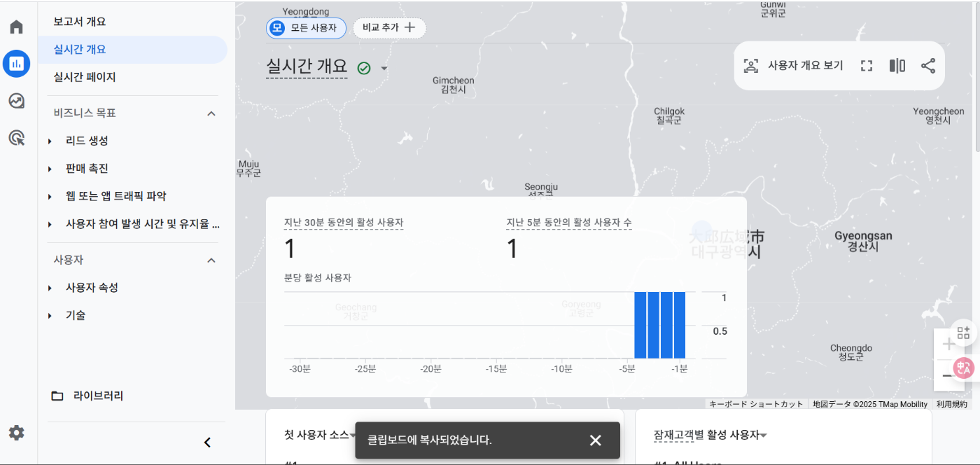980x465 pixels.
Task: Open dropdown next to 실시간 개요 title
Action: pos(384,69)
